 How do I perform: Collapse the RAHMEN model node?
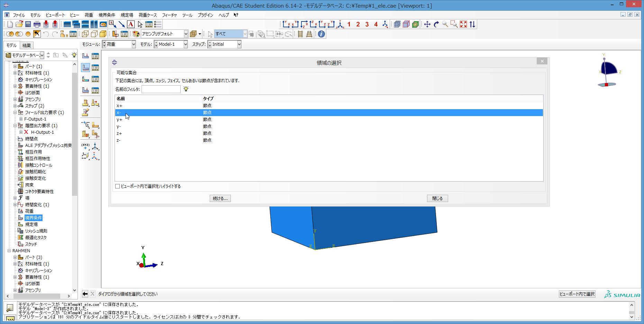point(9,251)
